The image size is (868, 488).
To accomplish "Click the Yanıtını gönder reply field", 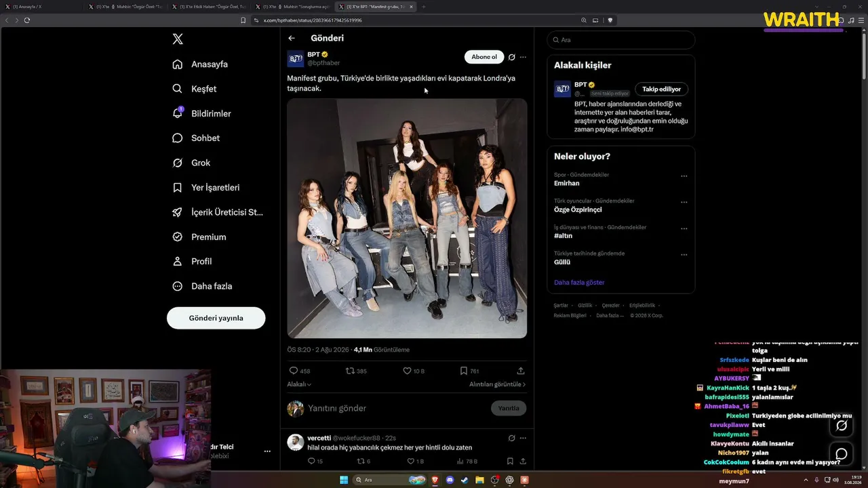I will click(396, 408).
